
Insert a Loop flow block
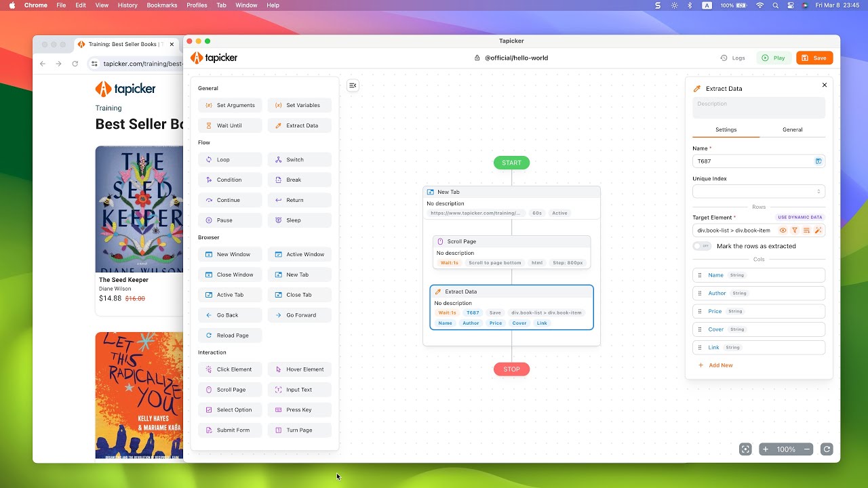230,160
